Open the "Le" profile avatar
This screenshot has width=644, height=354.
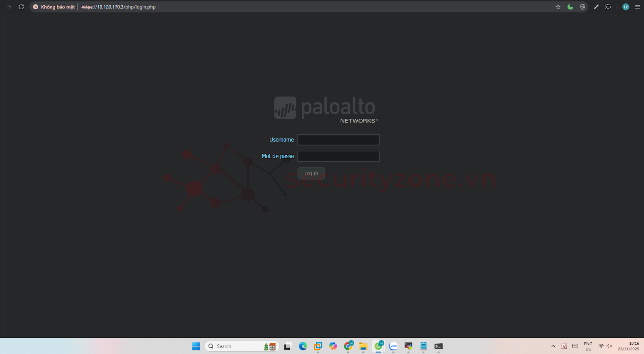click(625, 7)
